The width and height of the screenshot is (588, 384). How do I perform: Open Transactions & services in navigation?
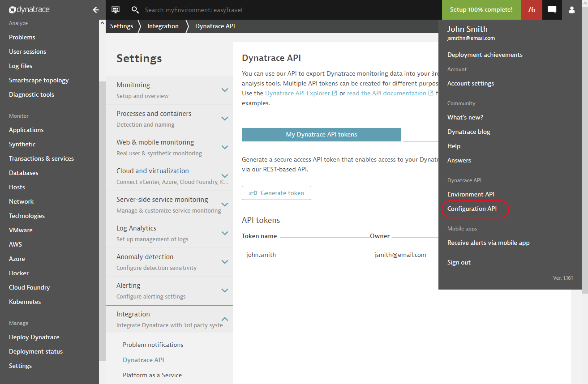tap(41, 158)
